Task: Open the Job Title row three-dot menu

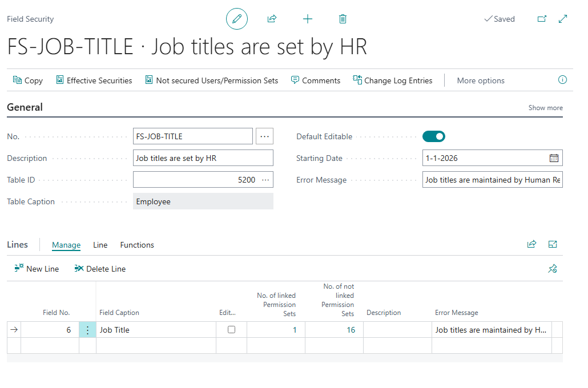Action: coord(87,330)
